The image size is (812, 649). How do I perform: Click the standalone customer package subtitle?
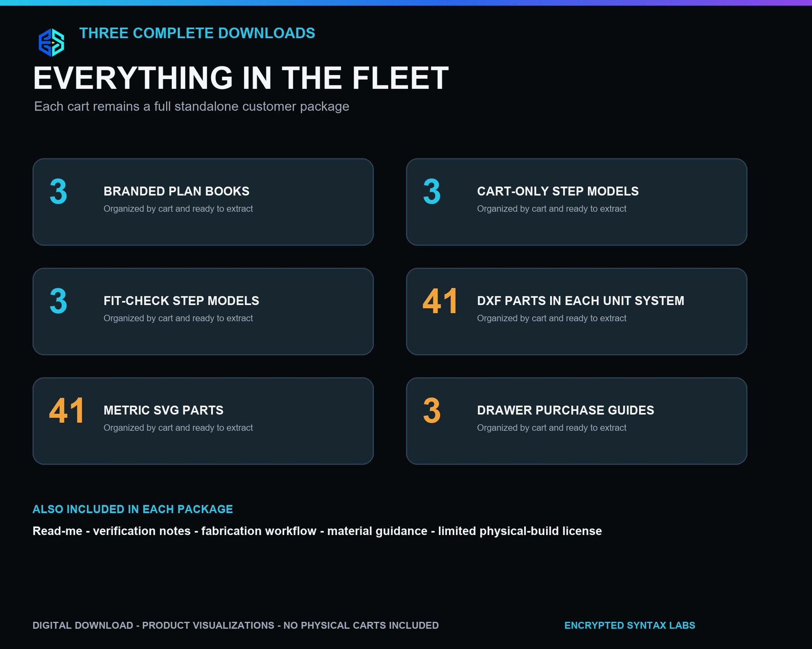click(192, 106)
